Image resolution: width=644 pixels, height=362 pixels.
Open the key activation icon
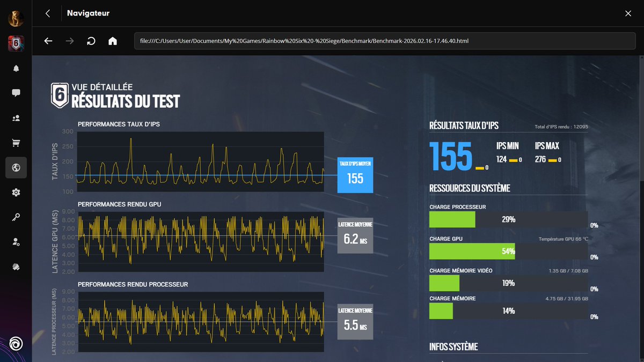click(x=16, y=217)
